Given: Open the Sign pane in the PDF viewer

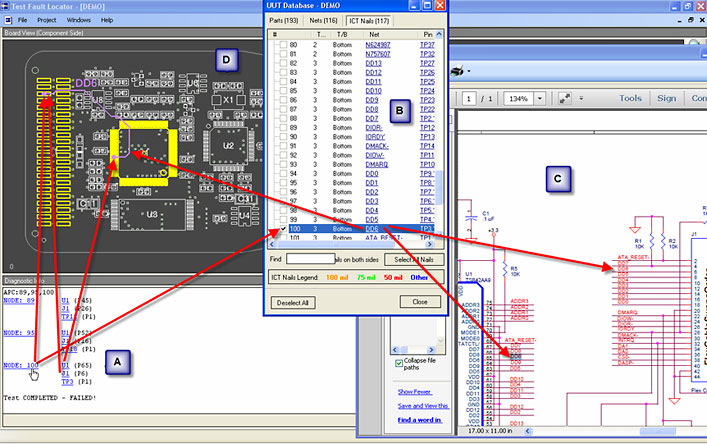Looking at the screenshot, I should (666, 98).
